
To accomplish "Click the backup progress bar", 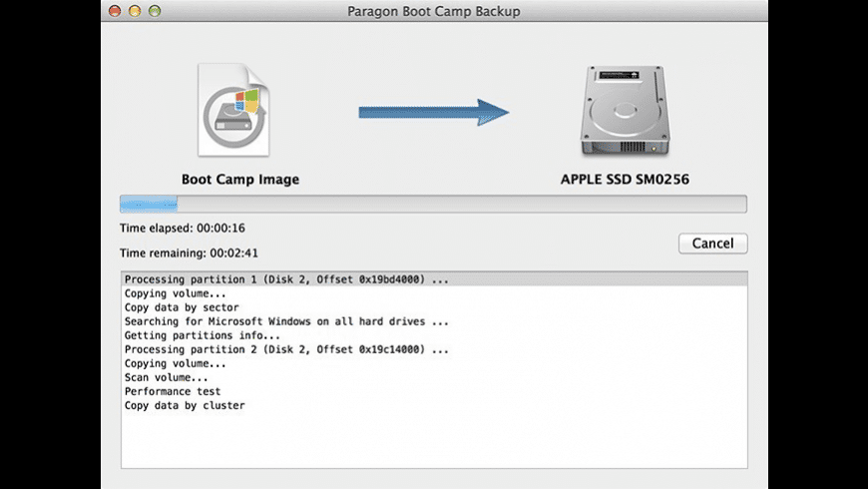I will point(433,205).
